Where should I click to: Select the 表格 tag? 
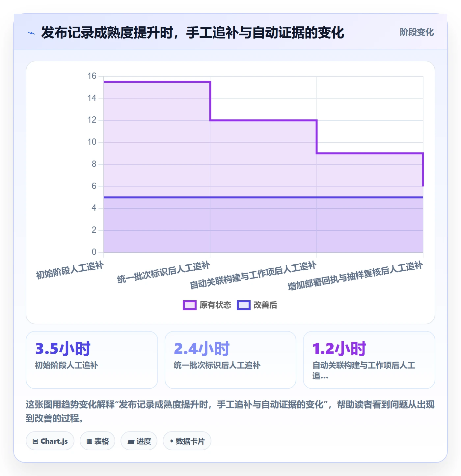coord(97,441)
